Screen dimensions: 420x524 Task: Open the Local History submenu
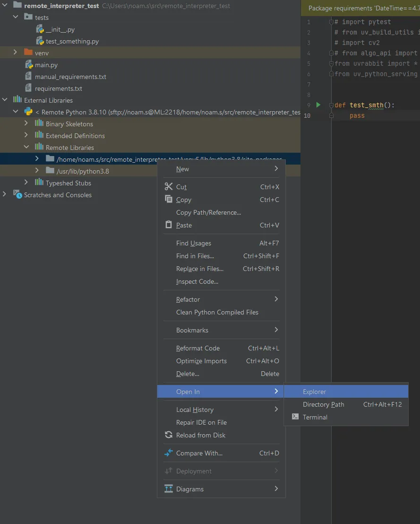(x=222, y=410)
